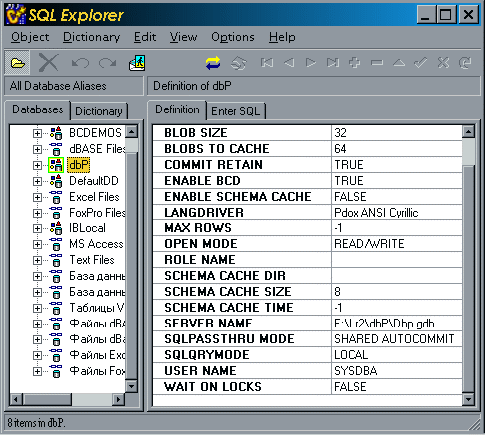The height and width of the screenshot is (436, 486).
Task: Expand the MS Access tree node
Action: [37, 245]
